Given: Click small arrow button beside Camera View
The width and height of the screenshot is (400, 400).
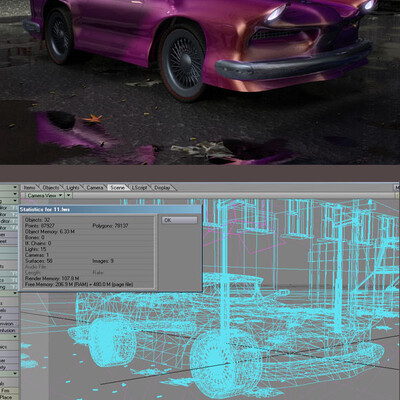Looking at the screenshot, I should 68,195.
